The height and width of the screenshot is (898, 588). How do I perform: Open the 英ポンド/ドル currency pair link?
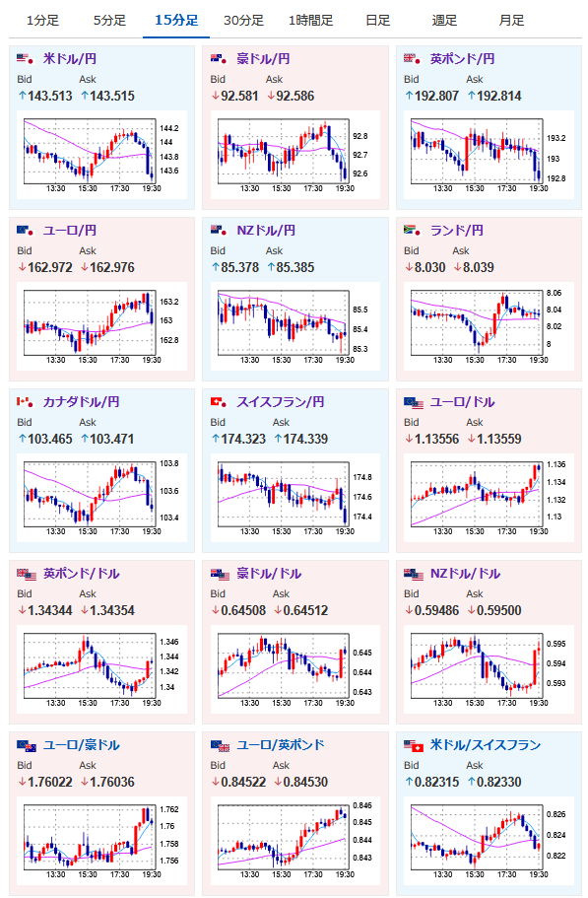[81, 574]
